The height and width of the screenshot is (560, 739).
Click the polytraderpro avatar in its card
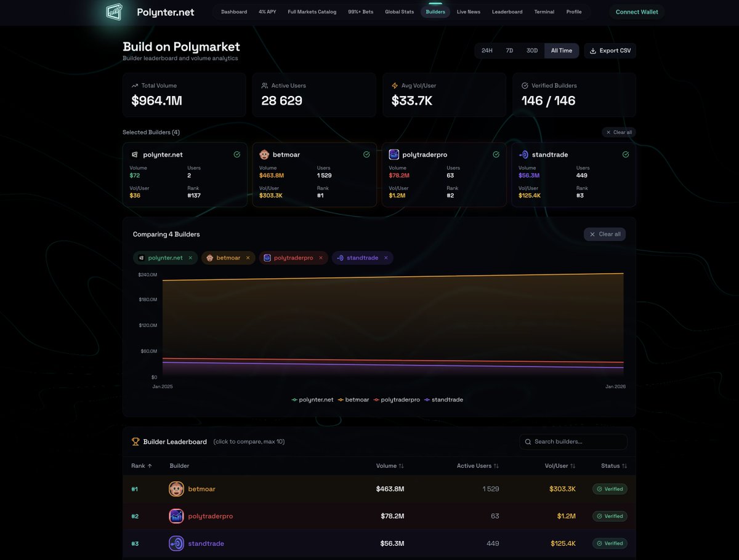(x=394, y=154)
